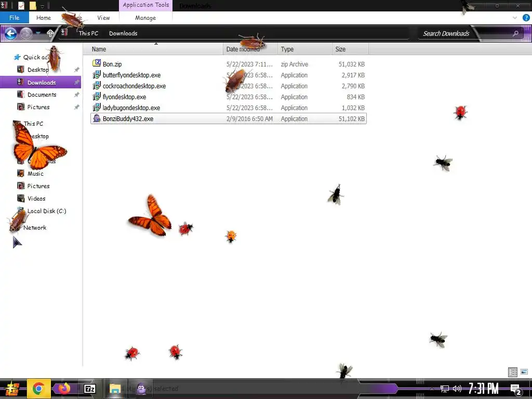
Task: Launch Firefox from taskbar
Action: (63, 389)
